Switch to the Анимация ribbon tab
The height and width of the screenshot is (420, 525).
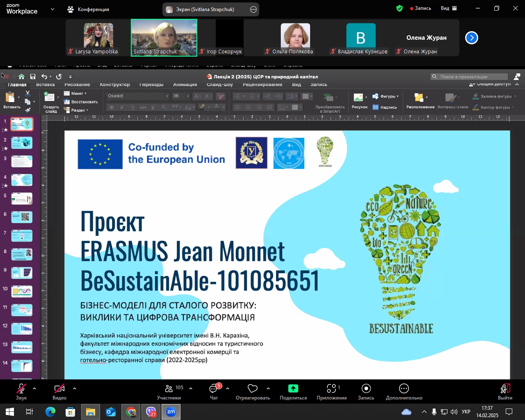click(185, 85)
